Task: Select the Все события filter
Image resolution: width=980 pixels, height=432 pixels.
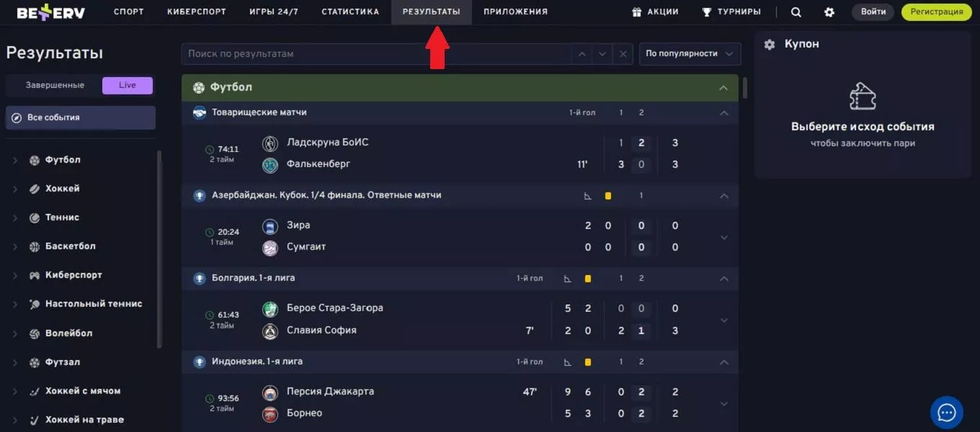Action: [80, 117]
